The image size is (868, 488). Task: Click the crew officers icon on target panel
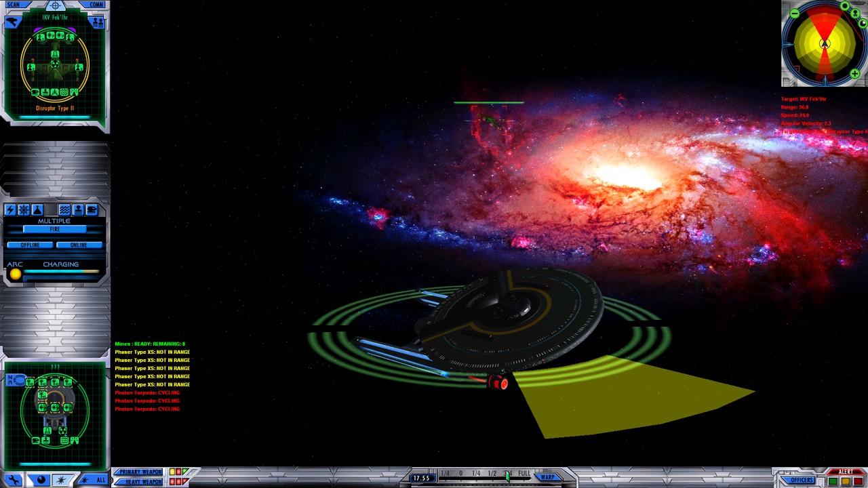click(98, 22)
